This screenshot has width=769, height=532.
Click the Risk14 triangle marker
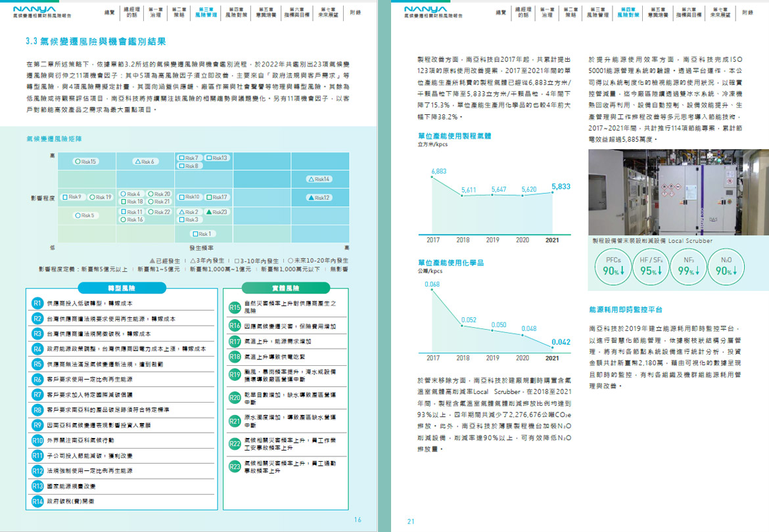tap(319, 179)
